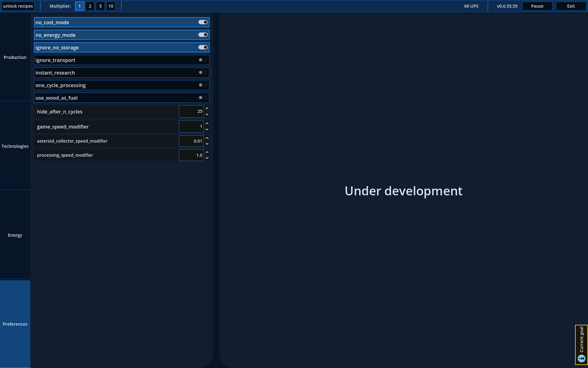Enable one_cycle_processing

coord(201,85)
